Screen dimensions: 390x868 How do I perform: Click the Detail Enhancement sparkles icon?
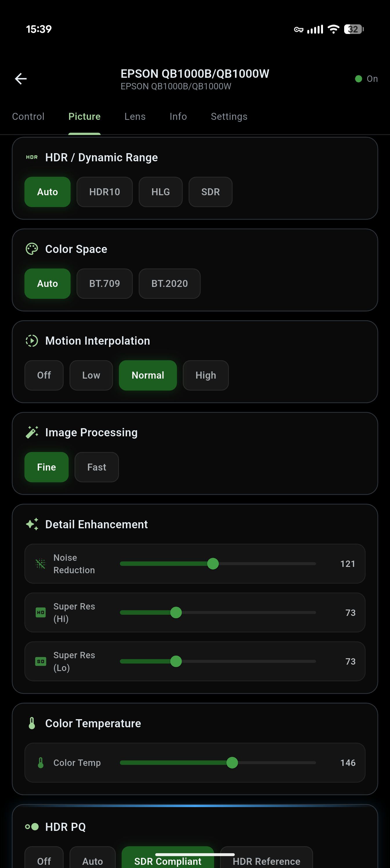(32, 524)
